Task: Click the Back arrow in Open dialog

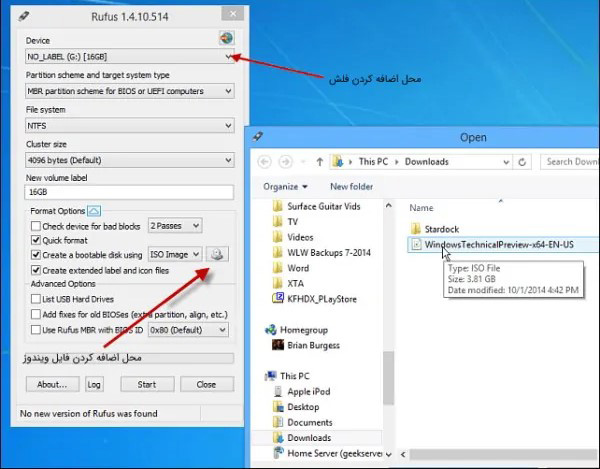Action: click(x=264, y=162)
